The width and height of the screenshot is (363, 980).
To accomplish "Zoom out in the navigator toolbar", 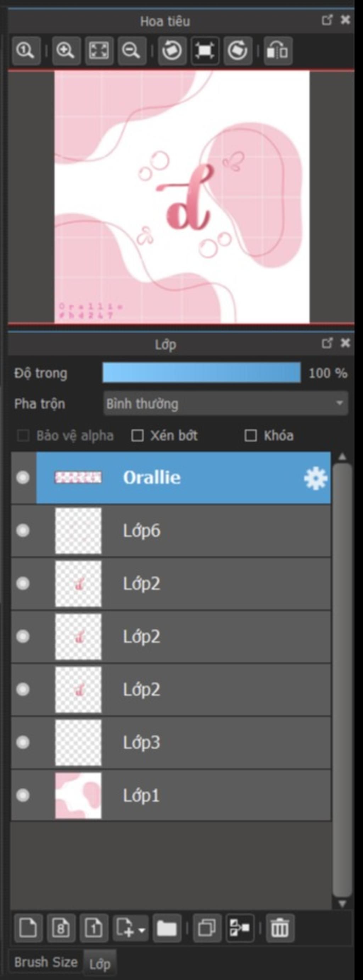I will coord(132,51).
